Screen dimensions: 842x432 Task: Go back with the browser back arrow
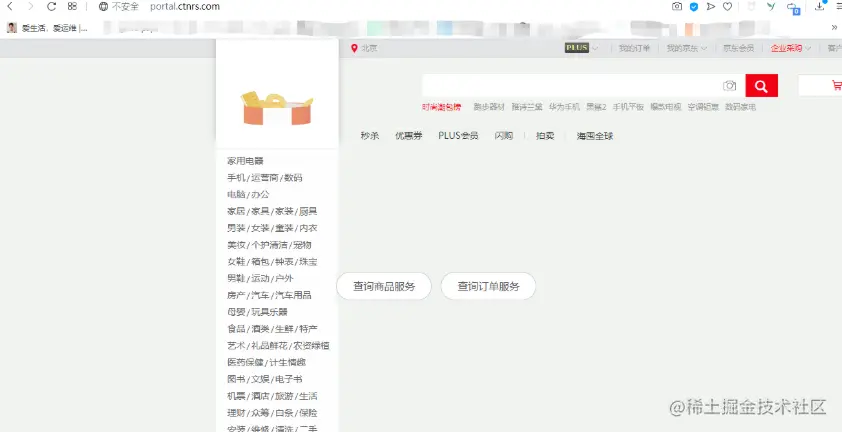(10, 6)
